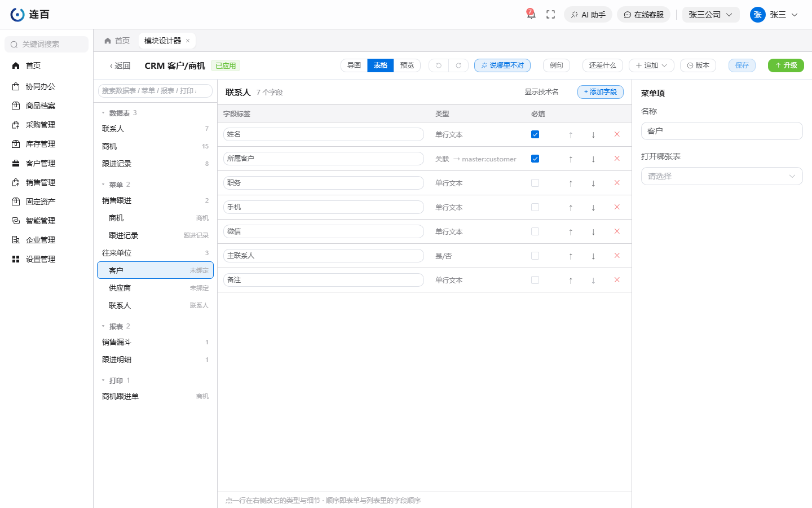This screenshot has width=812, height=508.
Task: Open the 追加 dropdown button
Action: [651, 65]
